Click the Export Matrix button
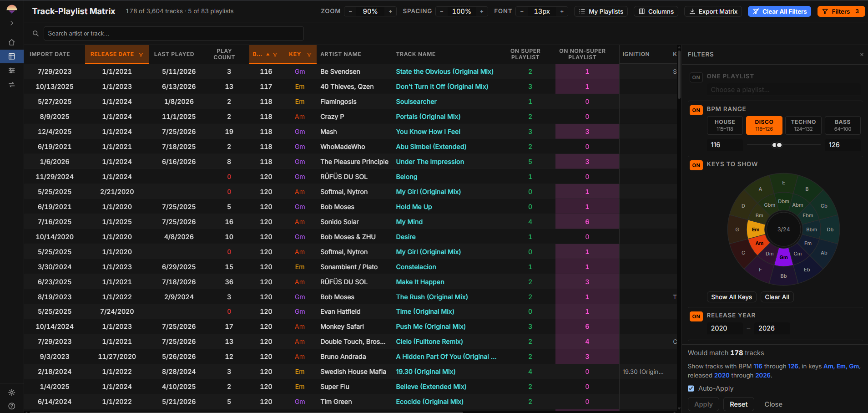The height and width of the screenshot is (413, 868). [713, 11]
